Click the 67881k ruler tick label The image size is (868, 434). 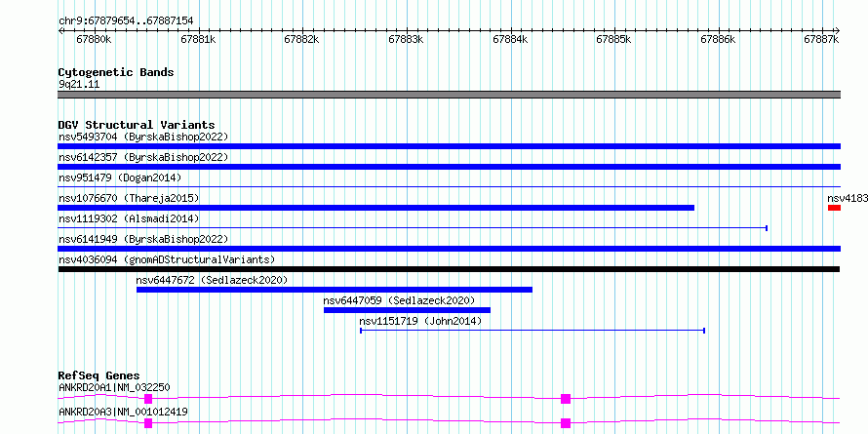(x=198, y=39)
